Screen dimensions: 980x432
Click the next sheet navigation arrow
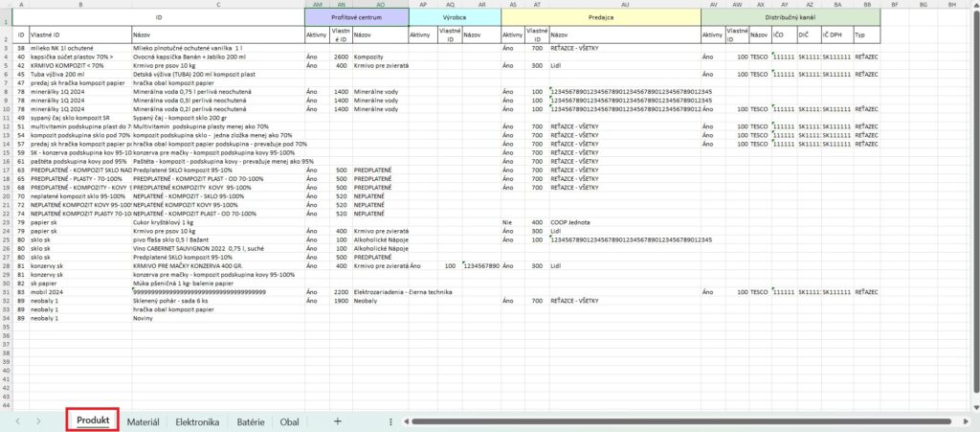click(x=38, y=421)
